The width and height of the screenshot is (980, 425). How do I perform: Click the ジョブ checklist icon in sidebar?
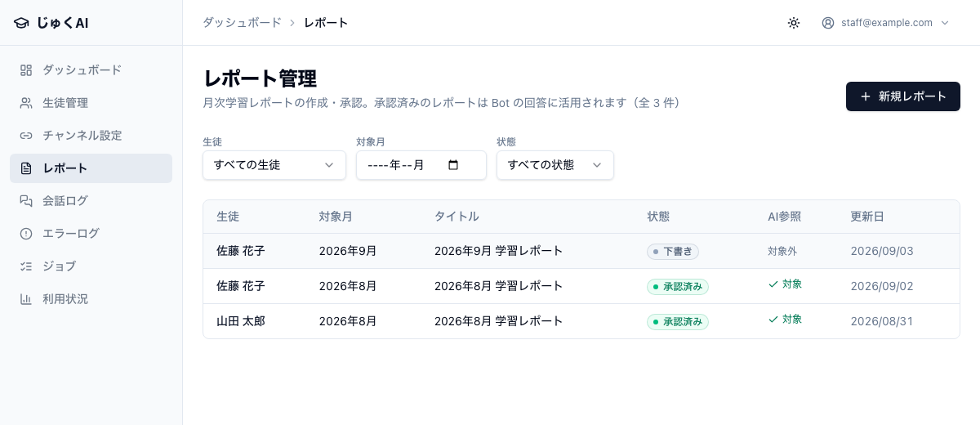(26, 266)
